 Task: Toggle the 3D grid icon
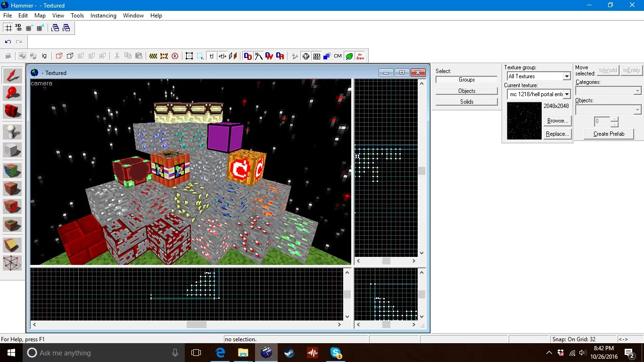point(19,28)
